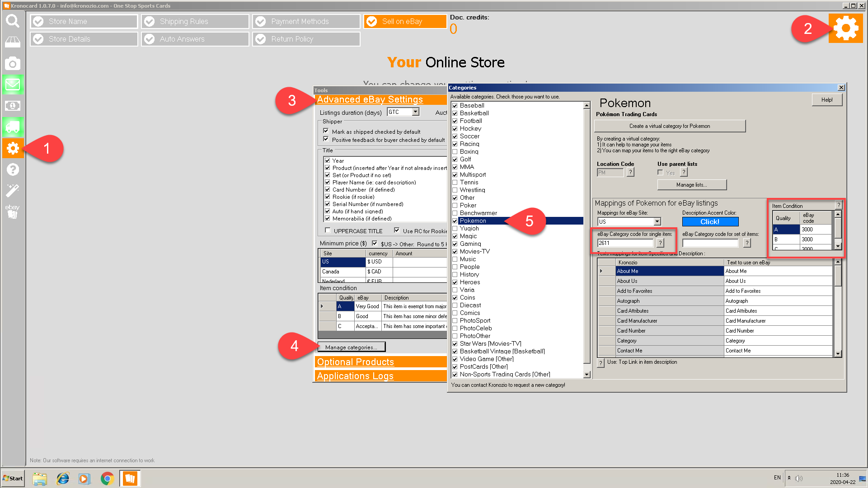Click the large orange gear top right
Viewport: 868px width, 488px height.
846,28
